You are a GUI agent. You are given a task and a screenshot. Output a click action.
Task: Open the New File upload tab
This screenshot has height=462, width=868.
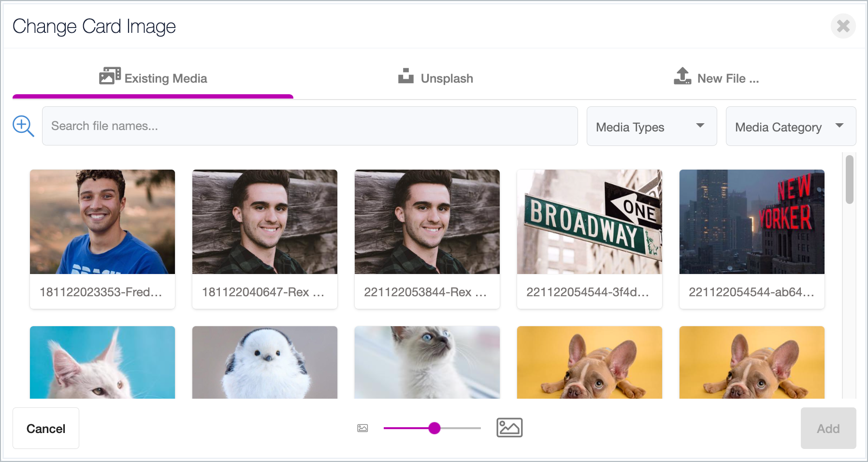tap(716, 78)
